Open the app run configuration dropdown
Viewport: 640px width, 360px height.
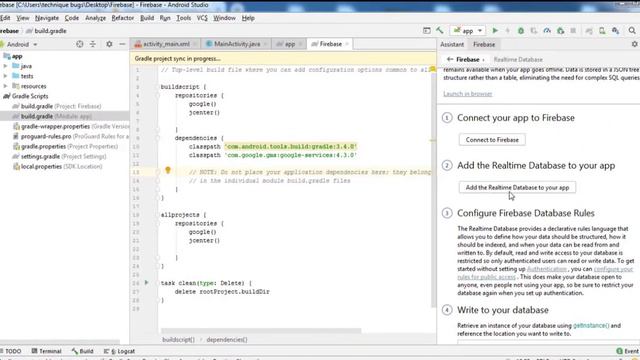[468, 31]
